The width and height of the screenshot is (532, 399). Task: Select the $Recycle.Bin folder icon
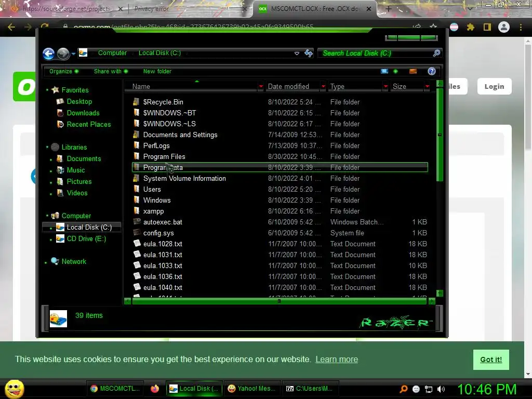(x=137, y=102)
